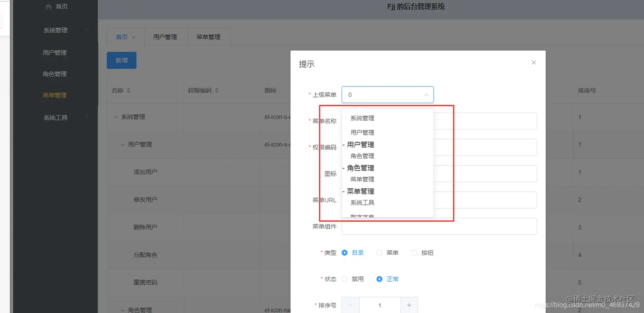Switch to the 用户管理 tab
This screenshot has width=644, height=313.
point(165,37)
